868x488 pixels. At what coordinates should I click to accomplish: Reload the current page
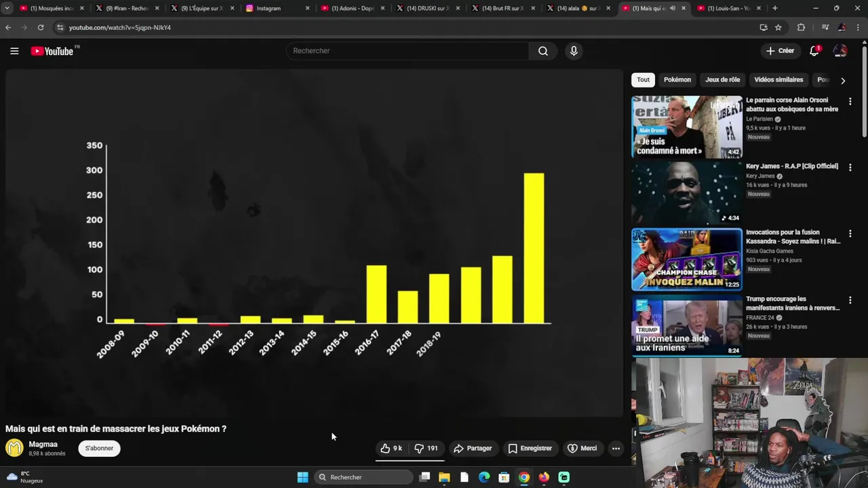point(41,27)
